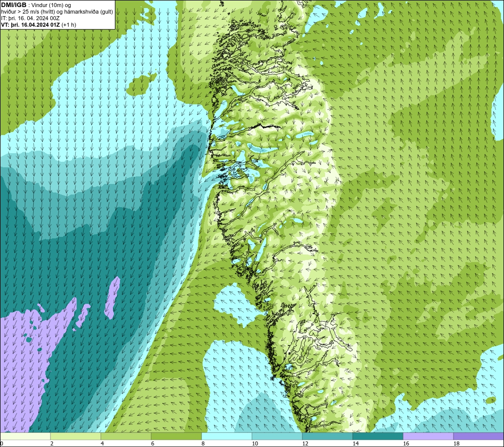The height and width of the screenshot is (447, 504).
Task: Click the 6–8 m/s green legend swatch
Action: 176,436
